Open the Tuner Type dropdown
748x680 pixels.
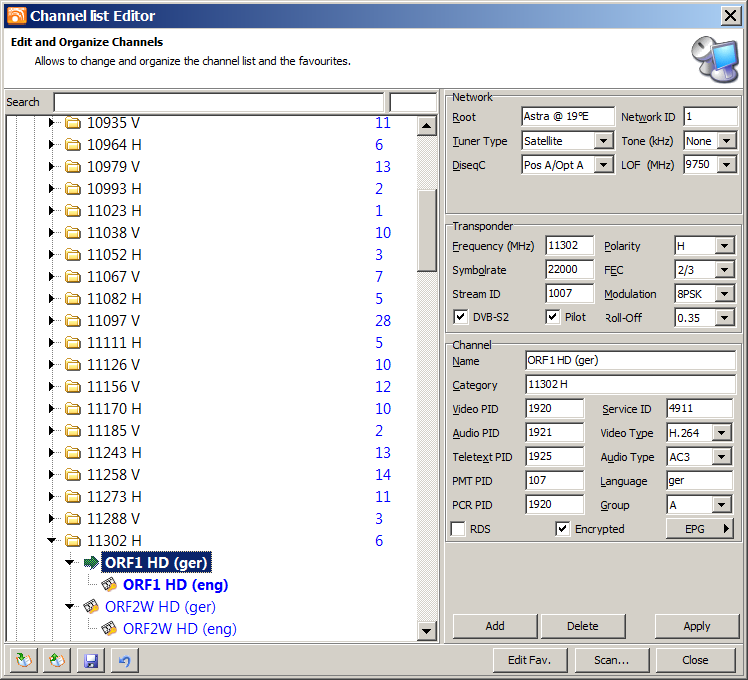click(603, 141)
